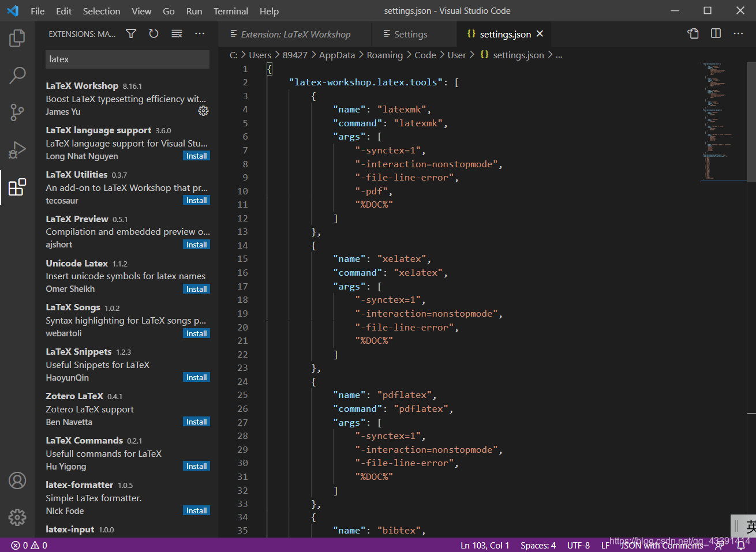Image resolution: width=756 pixels, height=552 pixels.
Task: Click the VS Code logo icon
Action: pos(12,11)
